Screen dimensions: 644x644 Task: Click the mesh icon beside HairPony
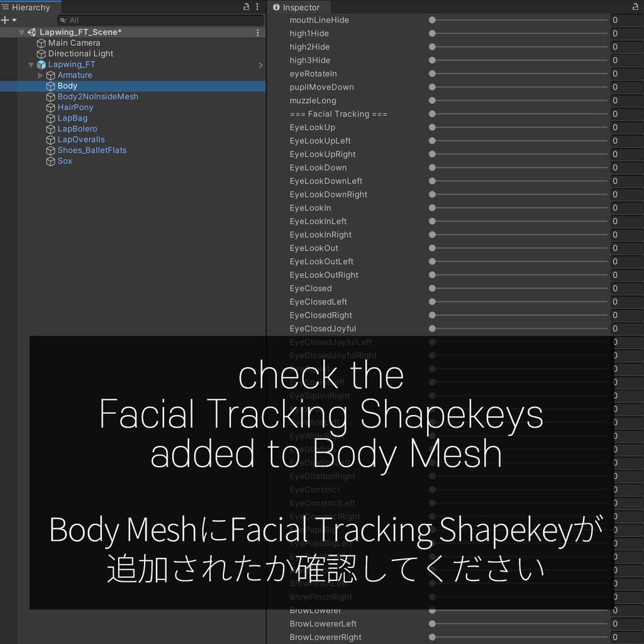50,107
